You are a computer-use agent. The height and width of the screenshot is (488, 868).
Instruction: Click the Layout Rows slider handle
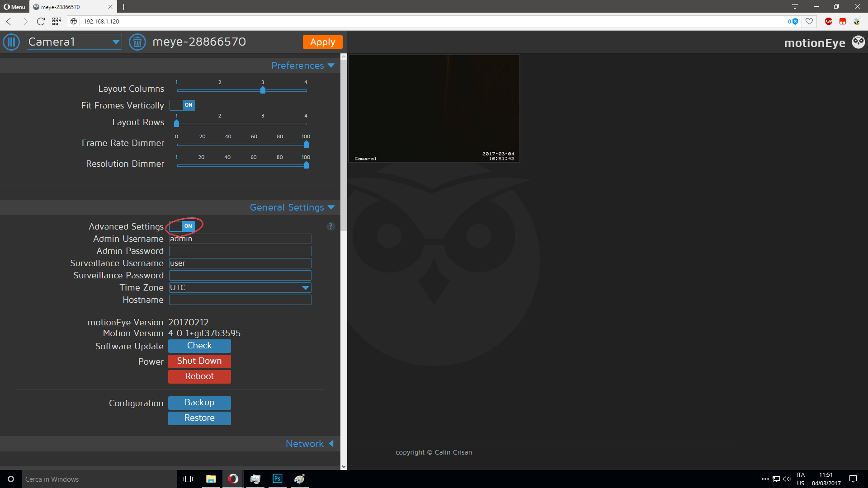tap(176, 123)
